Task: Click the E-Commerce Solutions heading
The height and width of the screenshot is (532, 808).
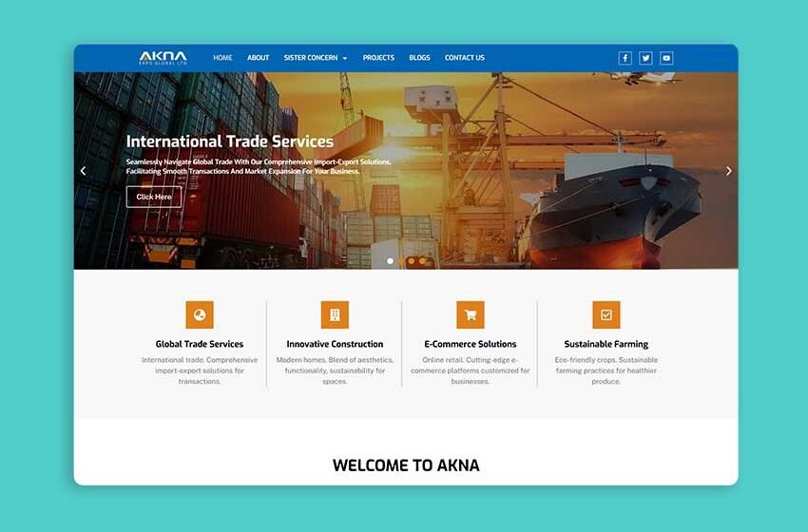Action: pyautogui.click(x=471, y=344)
